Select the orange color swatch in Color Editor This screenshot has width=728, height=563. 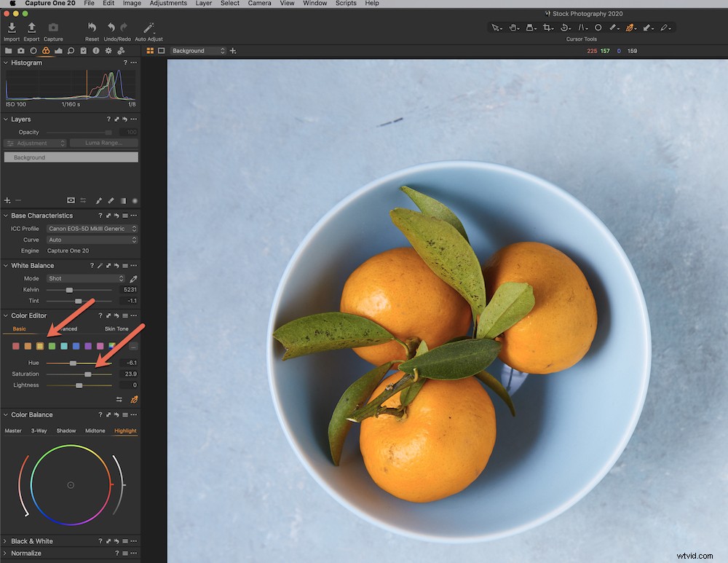point(27,346)
